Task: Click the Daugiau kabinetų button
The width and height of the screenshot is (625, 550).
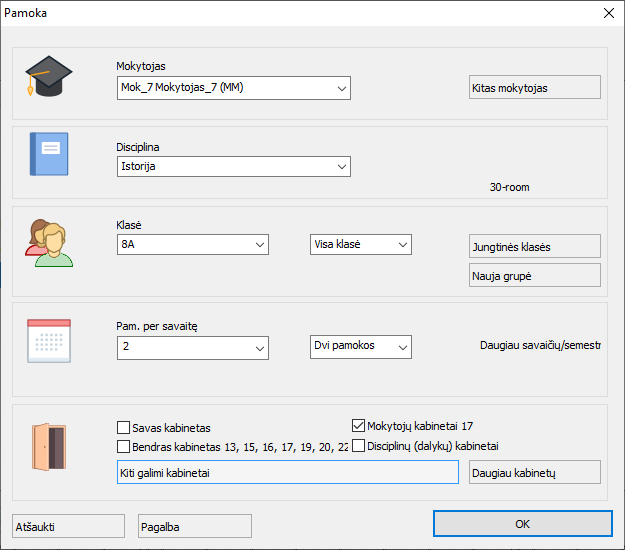Action: [535, 472]
